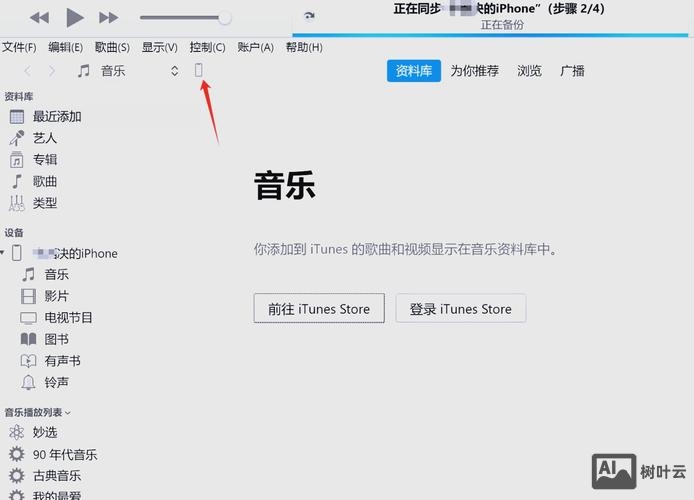The height and width of the screenshot is (500, 694).
Task: Open the 古典音乐 smart playlist
Action: [x=57, y=476]
